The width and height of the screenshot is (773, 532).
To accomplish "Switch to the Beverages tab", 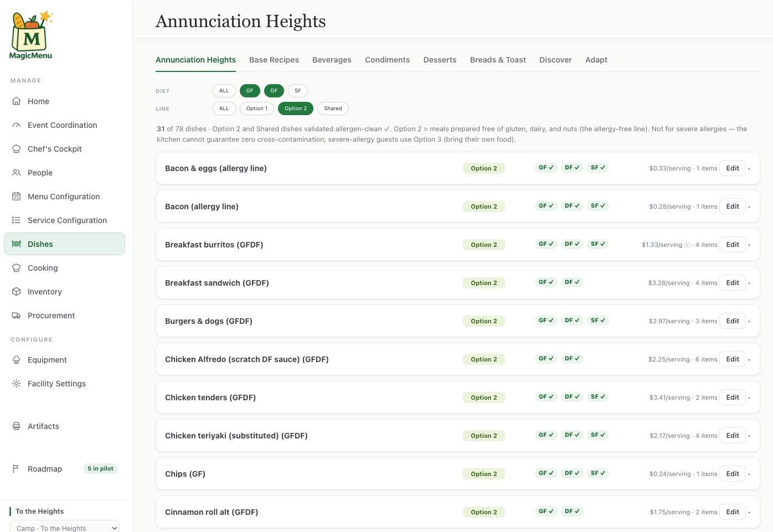I will [332, 60].
